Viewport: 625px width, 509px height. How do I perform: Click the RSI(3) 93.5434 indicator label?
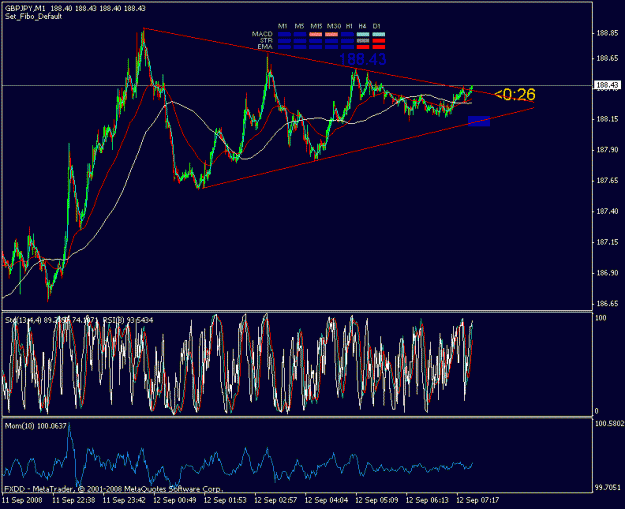(128, 320)
